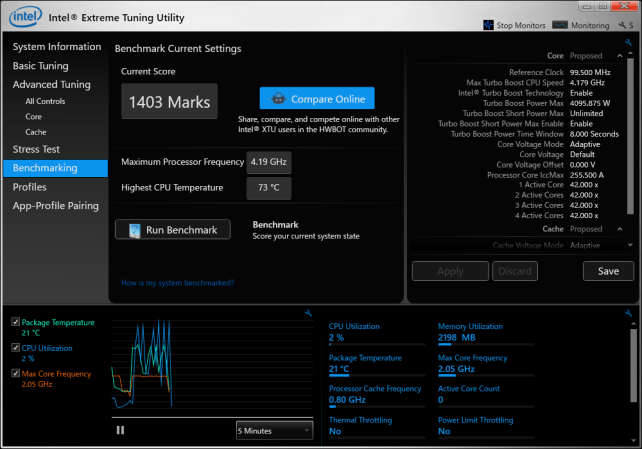Click the Compare Online button
Viewport: 642px width, 449px height.
(317, 98)
